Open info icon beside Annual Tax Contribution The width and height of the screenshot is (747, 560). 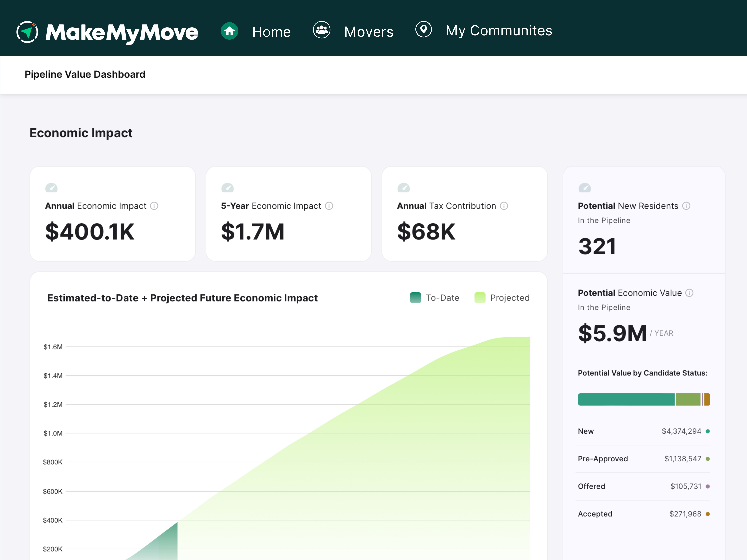tap(504, 206)
